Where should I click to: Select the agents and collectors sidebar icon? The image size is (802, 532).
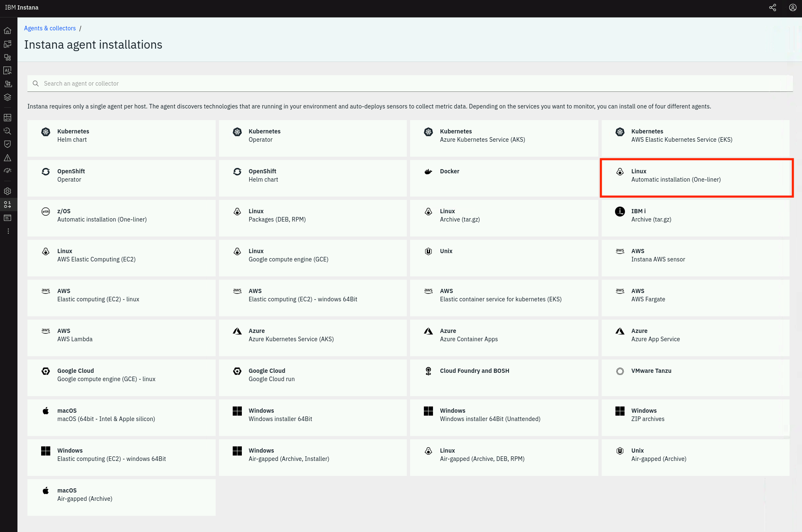click(7, 204)
